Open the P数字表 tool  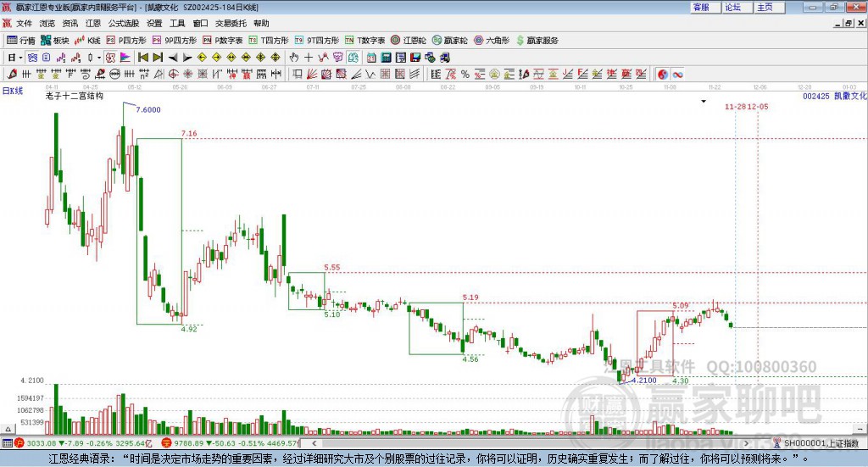coord(223,41)
